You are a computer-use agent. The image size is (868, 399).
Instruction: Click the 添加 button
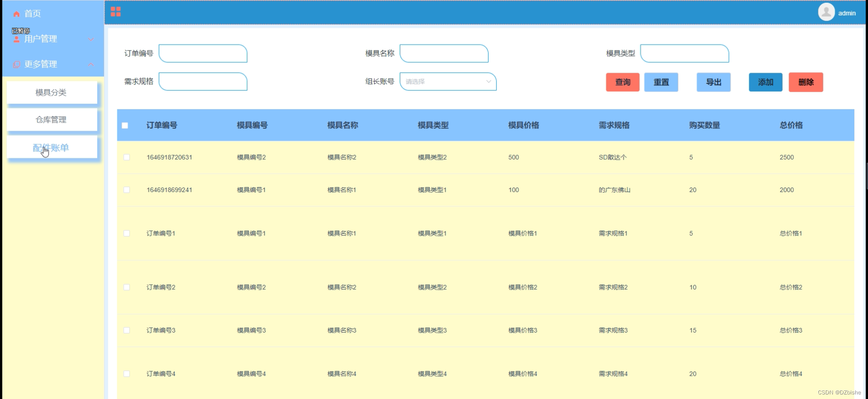click(766, 82)
